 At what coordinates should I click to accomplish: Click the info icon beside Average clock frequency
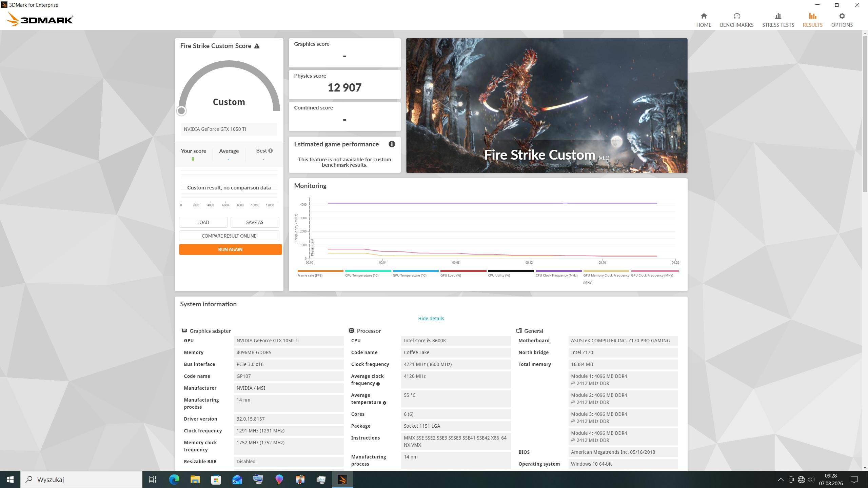(378, 384)
